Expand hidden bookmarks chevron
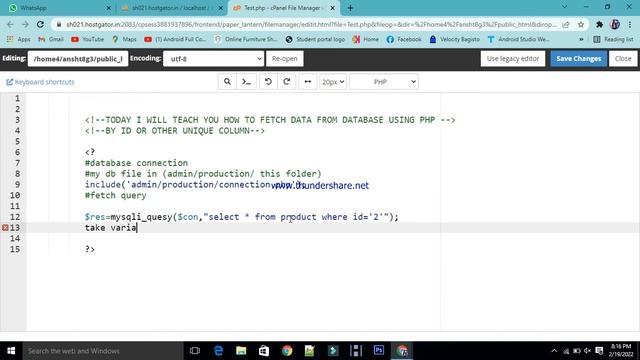640x360 pixels. (x=581, y=40)
